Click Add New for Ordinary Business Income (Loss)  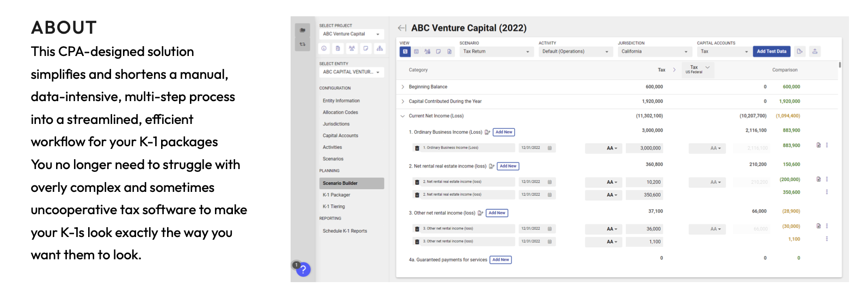pyautogui.click(x=504, y=132)
